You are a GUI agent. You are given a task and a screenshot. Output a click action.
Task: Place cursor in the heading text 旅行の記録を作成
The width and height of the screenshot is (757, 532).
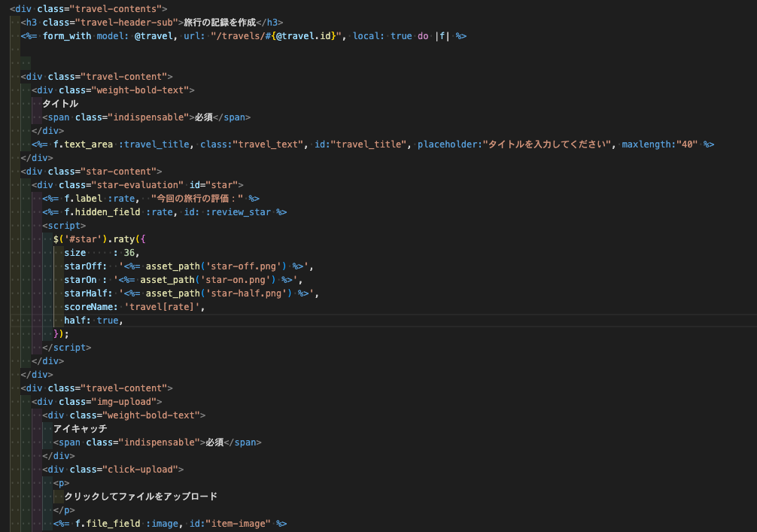tap(220, 23)
